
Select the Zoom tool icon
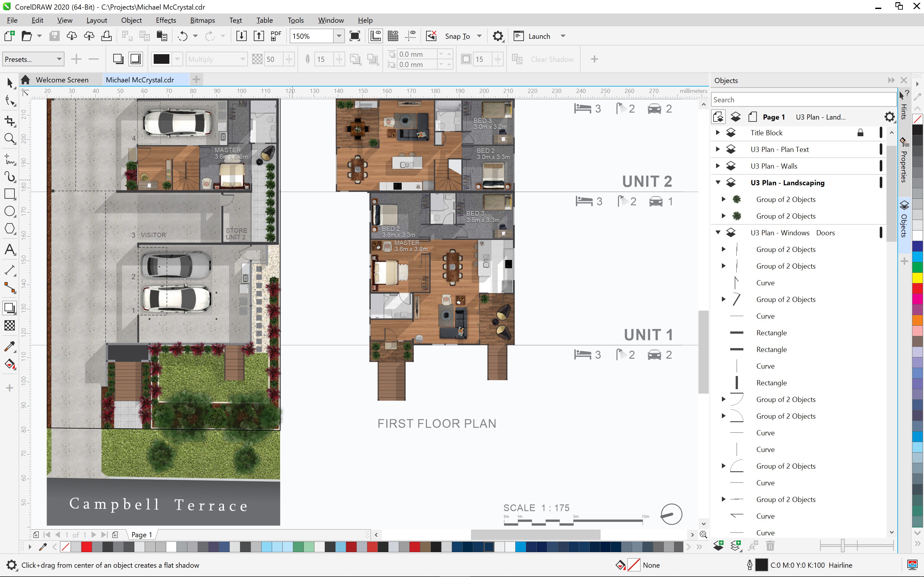(9, 138)
